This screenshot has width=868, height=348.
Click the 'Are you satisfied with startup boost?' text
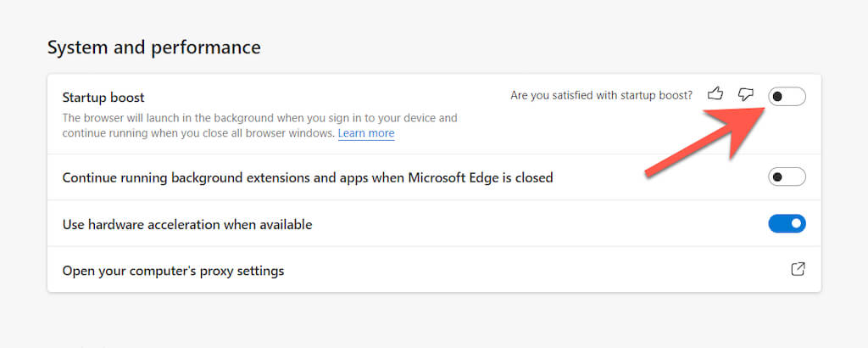(601, 95)
